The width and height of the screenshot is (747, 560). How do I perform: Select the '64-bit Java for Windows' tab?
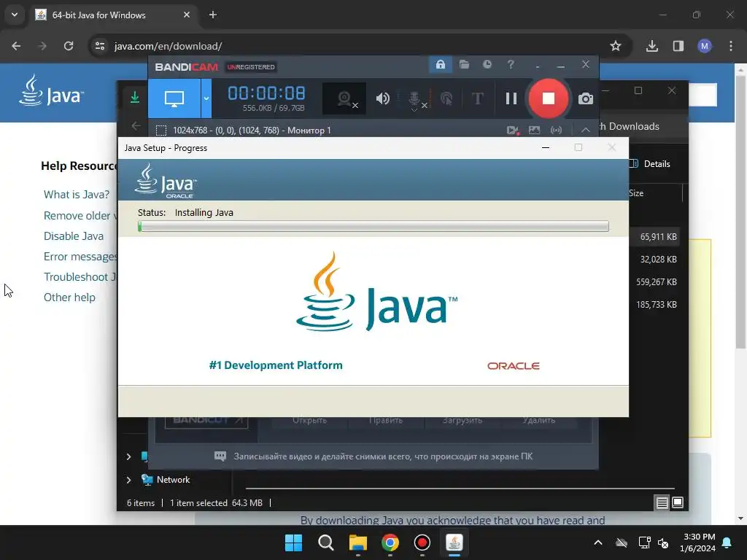113,15
